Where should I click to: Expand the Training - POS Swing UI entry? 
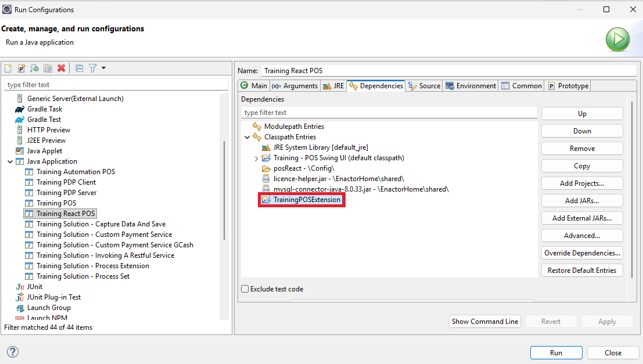click(256, 157)
